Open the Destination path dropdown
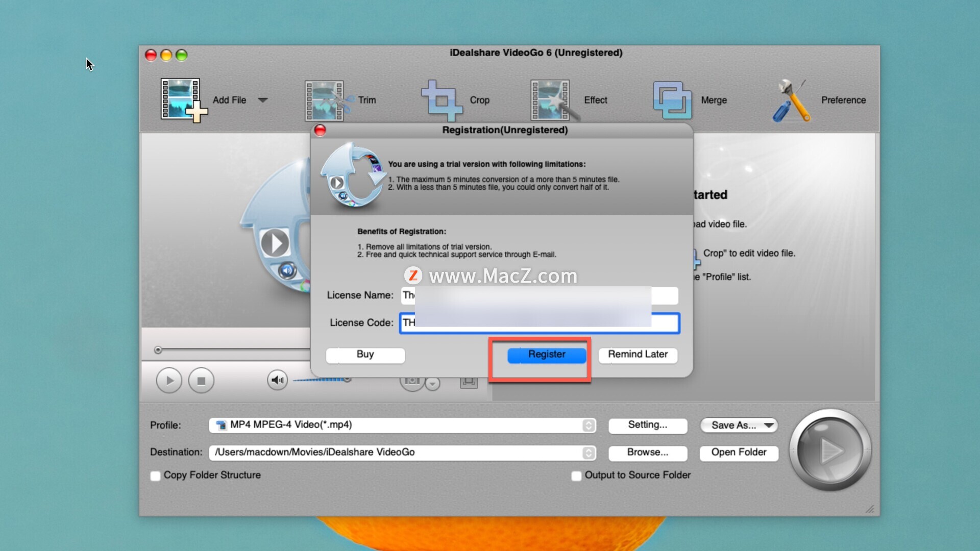 pos(588,453)
